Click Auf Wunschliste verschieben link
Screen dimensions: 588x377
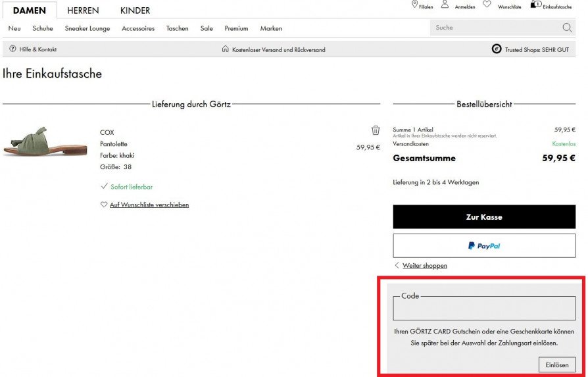coord(149,205)
